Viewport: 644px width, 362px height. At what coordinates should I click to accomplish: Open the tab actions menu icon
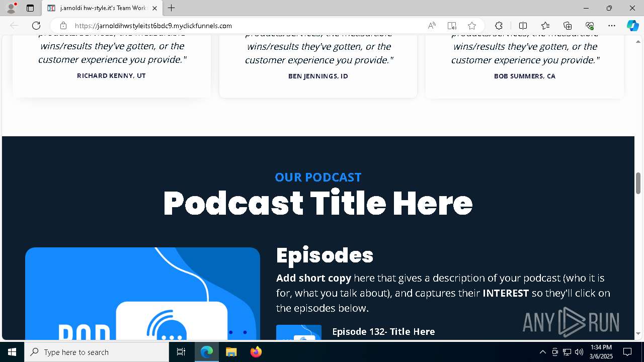click(x=30, y=8)
